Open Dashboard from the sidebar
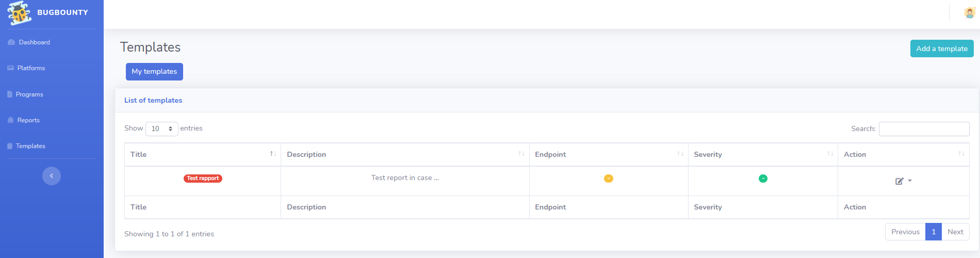Viewport: 980px width, 258px height. (34, 42)
